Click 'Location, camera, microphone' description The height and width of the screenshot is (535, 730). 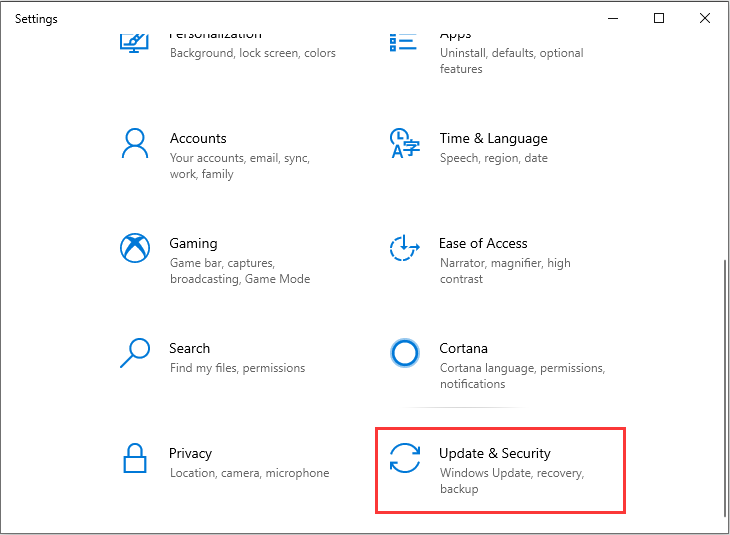[x=250, y=473]
